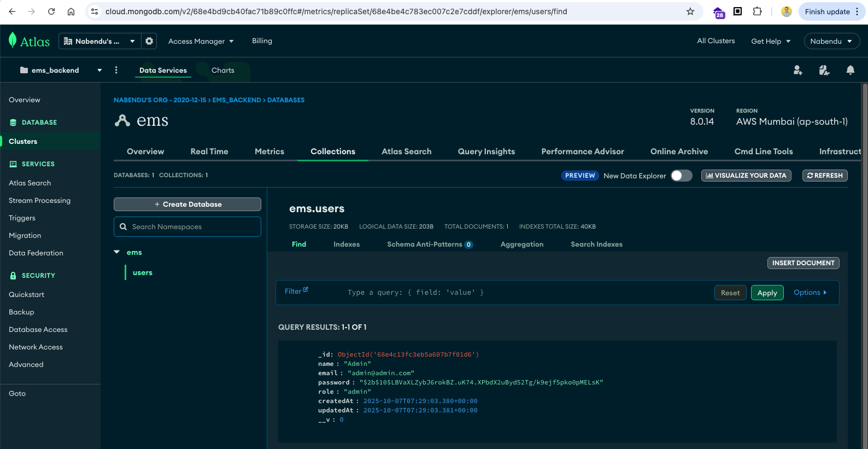
Task: Open Billing link
Action: tap(262, 41)
